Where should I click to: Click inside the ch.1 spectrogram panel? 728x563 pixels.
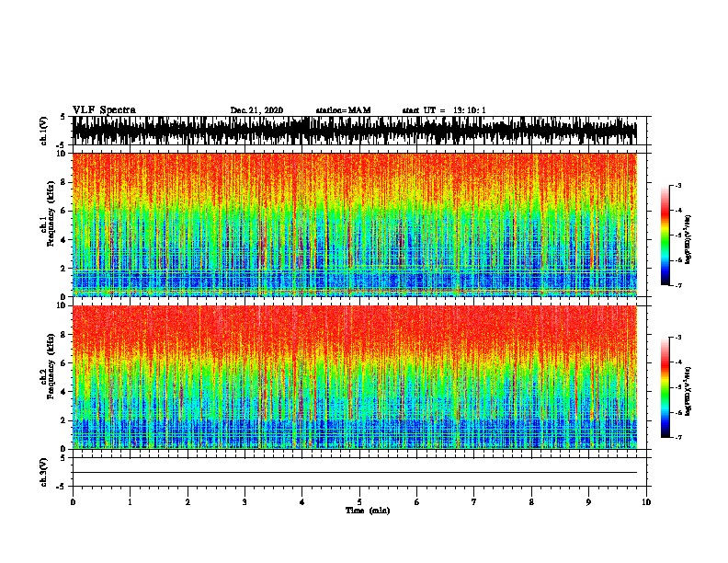[x=355, y=224]
